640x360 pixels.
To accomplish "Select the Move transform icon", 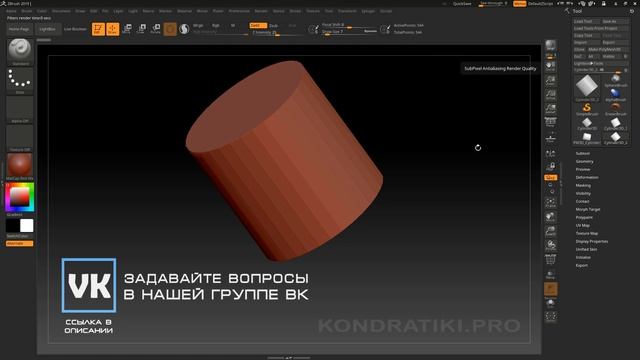I will pos(127,29).
